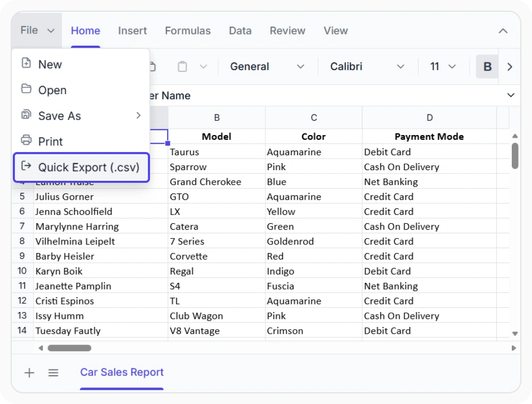Switch to the Review tab
Viewport: 532px width, 404px height.
coord(287,31)
